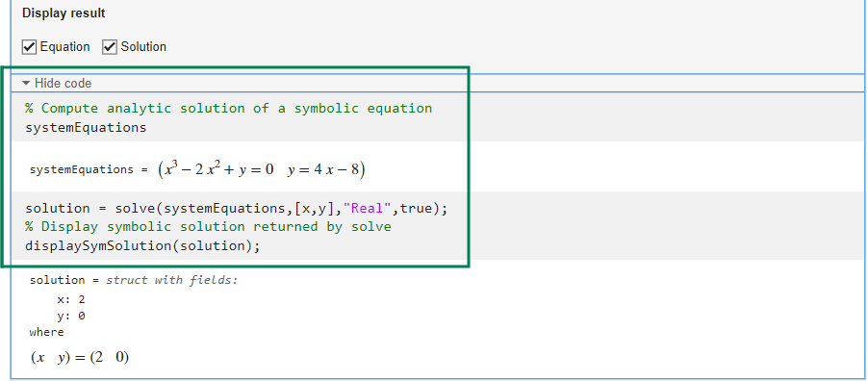The height and width of the screenshot is (381, 868).
Task: Click the rendered (x y) = (2 0) result
Action: click(x=80, y=358)
